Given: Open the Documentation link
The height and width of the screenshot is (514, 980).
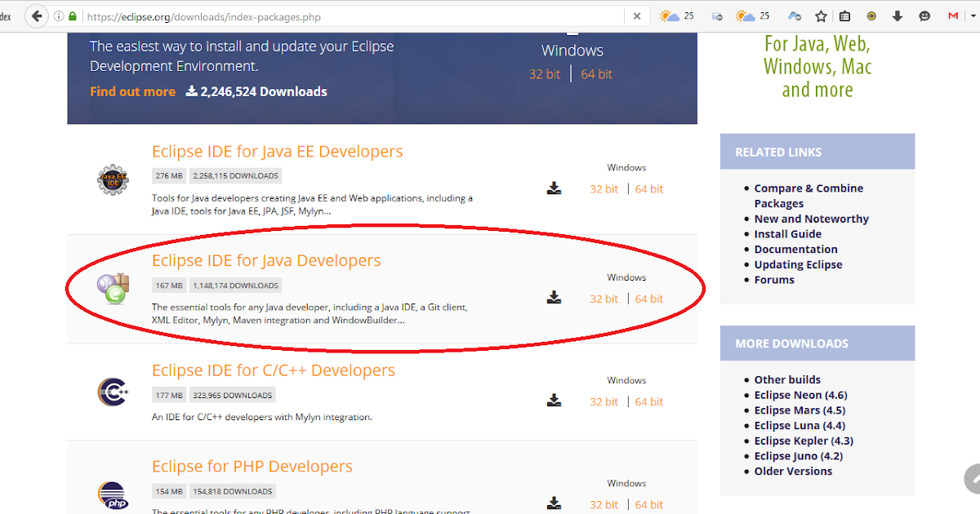Looking at the screenshot, I should coord(796,250).
